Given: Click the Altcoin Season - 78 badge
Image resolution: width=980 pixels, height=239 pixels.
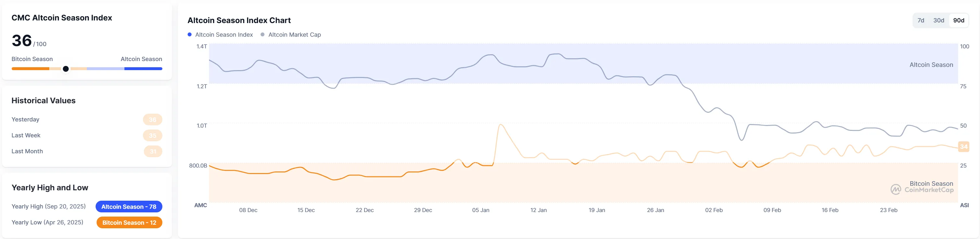Looking at the screenshot, I should 129,207.
